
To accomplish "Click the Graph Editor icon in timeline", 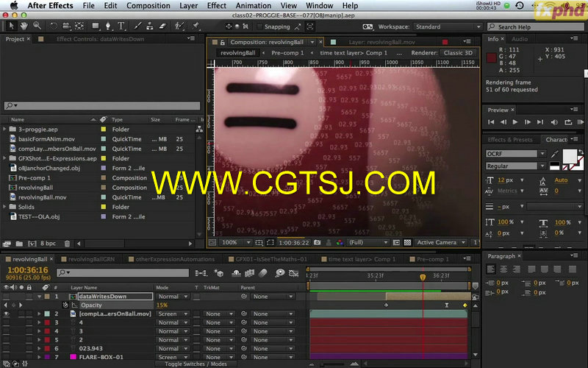I will click(294, 273).
